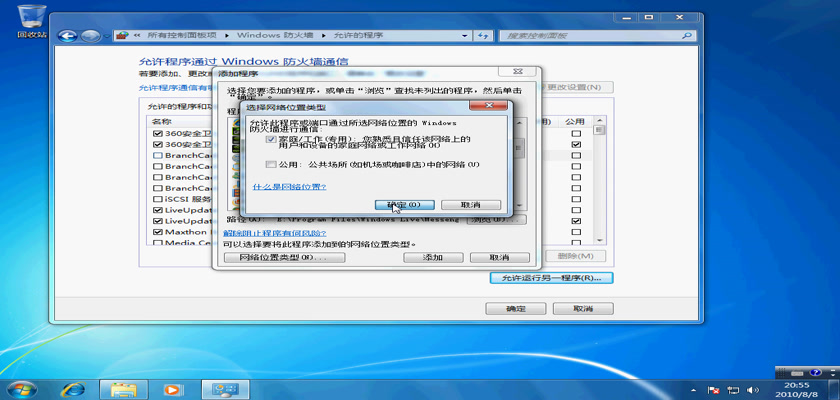The height and width of the screenshot is (400, 840).
Task: Open the 什么是网络位置 help link
Action: pyautogui.click(x=288, y=186)
